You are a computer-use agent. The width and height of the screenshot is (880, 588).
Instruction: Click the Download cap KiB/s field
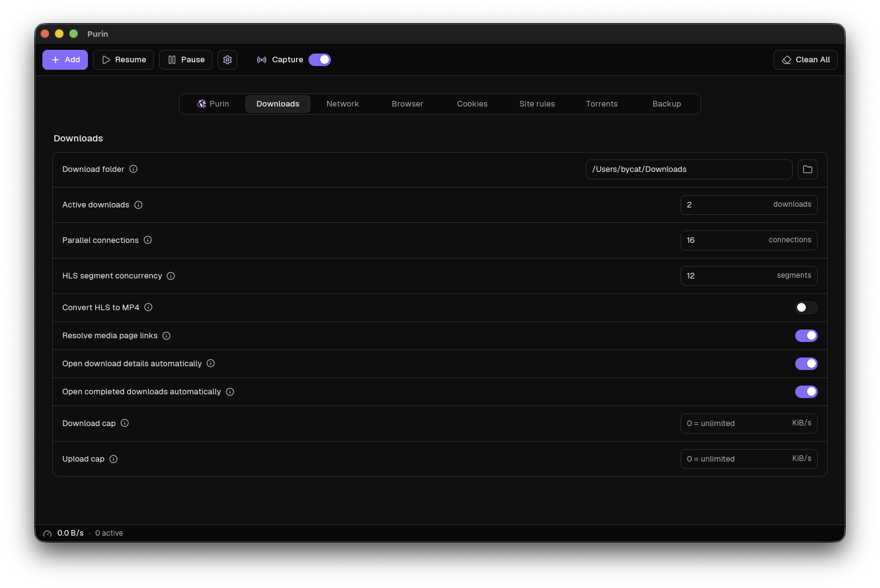click(749, 424)
